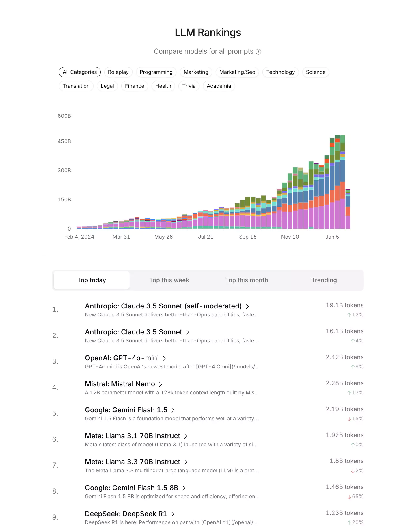This screenshot has width=414, height=532.
Task: Open Meta: Llama 3.1 70B Instruct page
Action: click(133, 436)
